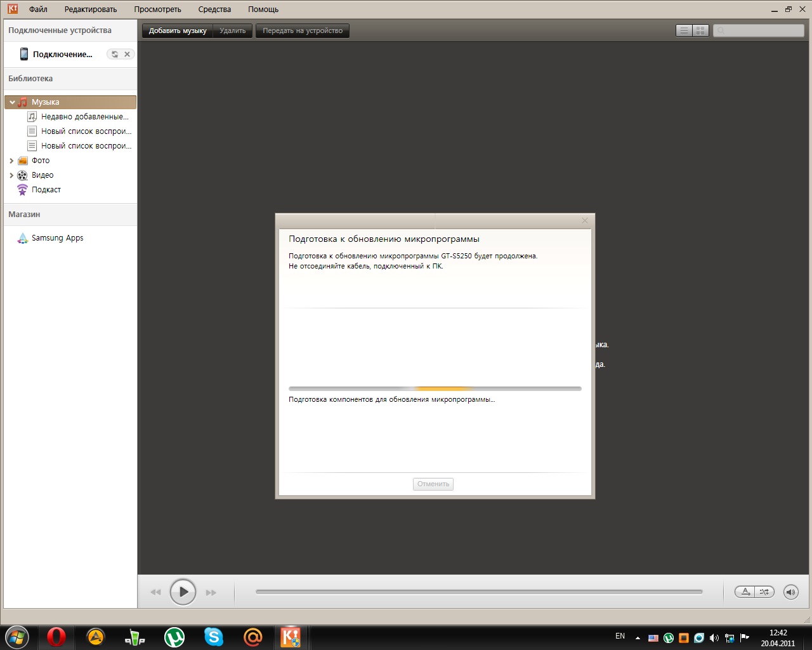Click the EN language indicator
812x650 pixels.
pyautogui.click(x=620, y=636)
